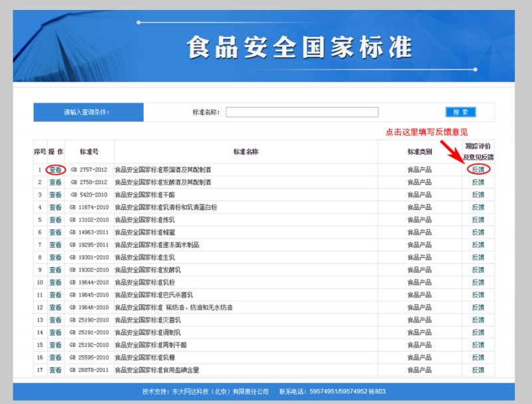Open 查看 for GB 19646-2010 row

(55, 308)
